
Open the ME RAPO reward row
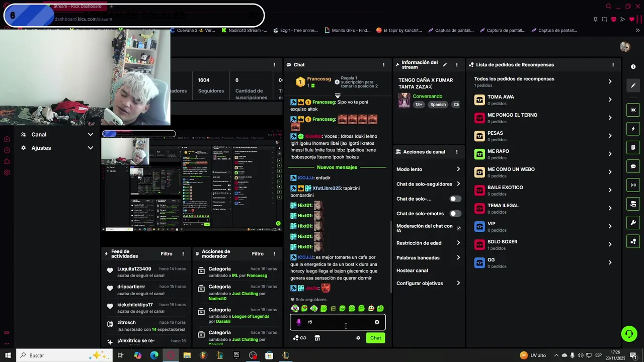pyautogui.click(x=543, y=154)
